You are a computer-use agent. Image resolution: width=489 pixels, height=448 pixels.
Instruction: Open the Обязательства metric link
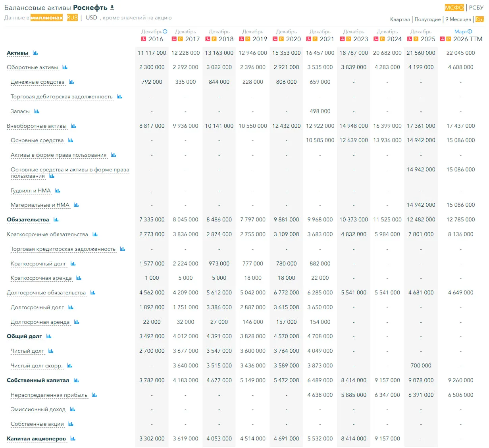pos(28,220)
